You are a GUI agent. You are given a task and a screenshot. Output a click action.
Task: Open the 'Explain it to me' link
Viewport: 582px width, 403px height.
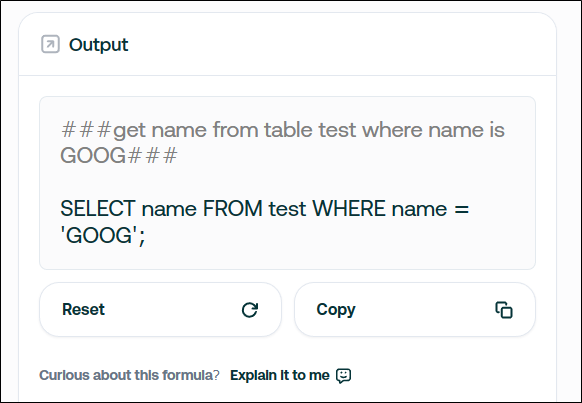coord(280,375)
